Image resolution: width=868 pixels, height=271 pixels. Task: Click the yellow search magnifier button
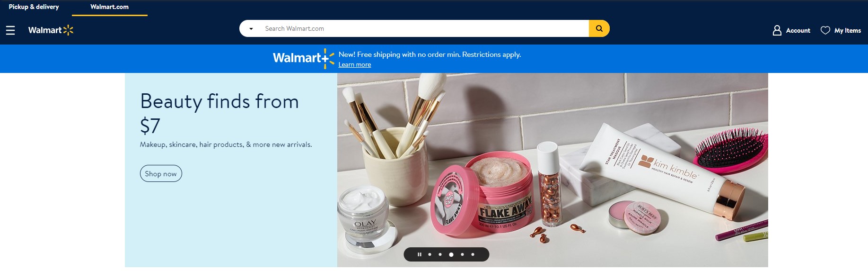(599, 28)
